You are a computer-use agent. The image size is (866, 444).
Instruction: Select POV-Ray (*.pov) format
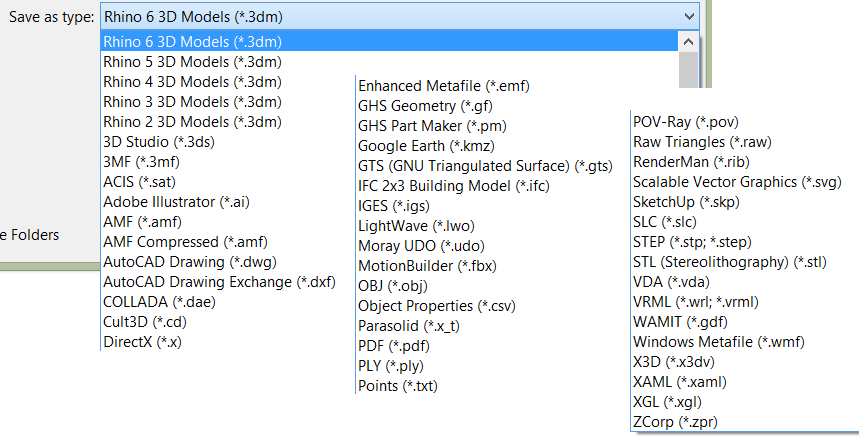click(685, 122)
